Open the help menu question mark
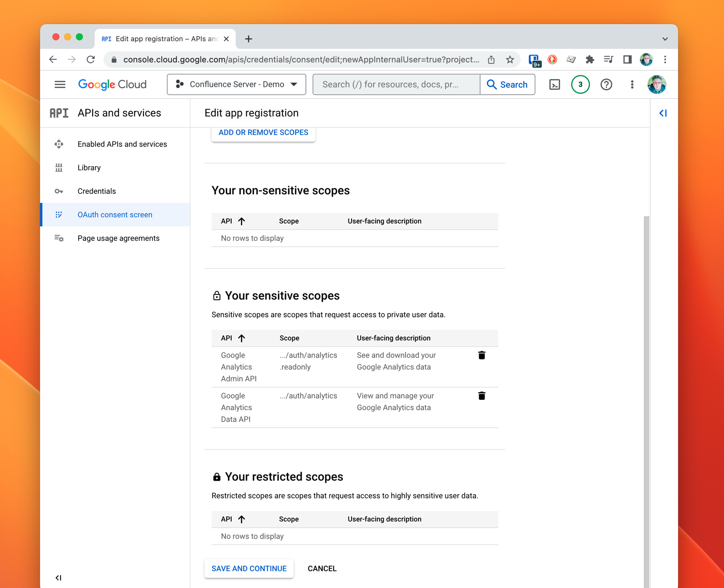 click(606, 85)
